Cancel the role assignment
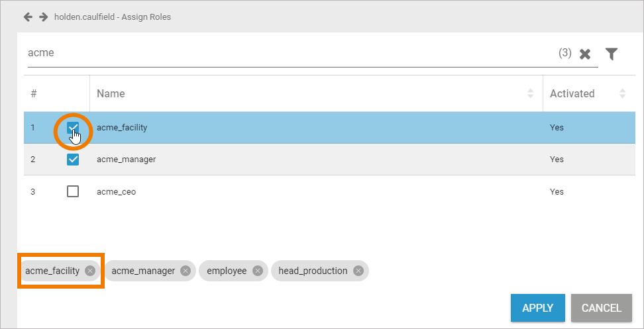 pos(601,308)
